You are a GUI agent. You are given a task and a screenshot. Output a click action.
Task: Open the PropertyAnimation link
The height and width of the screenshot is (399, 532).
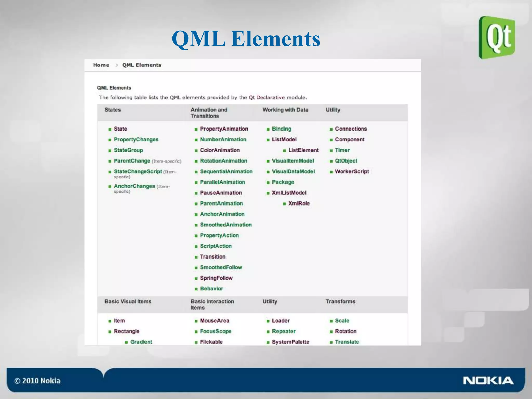point(224,129)
